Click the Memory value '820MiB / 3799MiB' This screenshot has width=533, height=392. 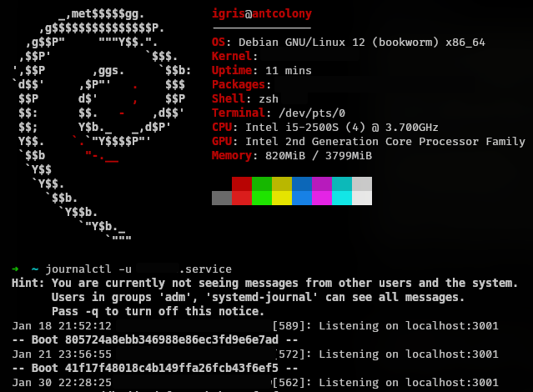tap(319, 155)
